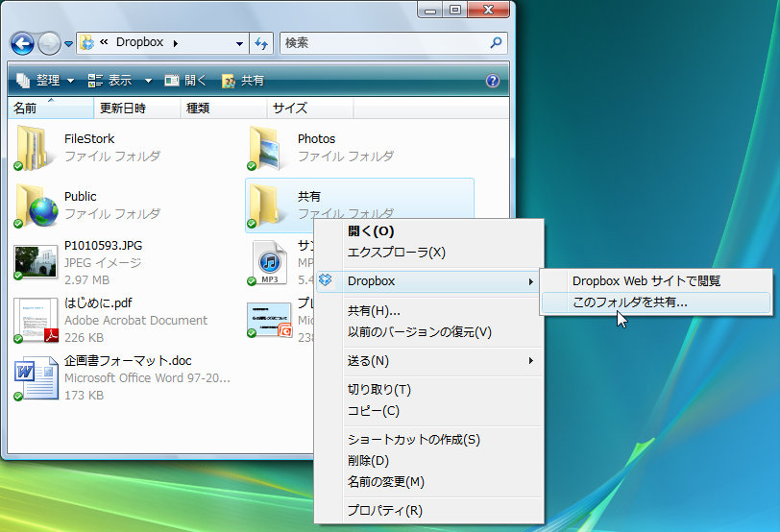Screen dimensions: 780x532
Task: Open the 送る(N) submenu
Action: (428, 361)
